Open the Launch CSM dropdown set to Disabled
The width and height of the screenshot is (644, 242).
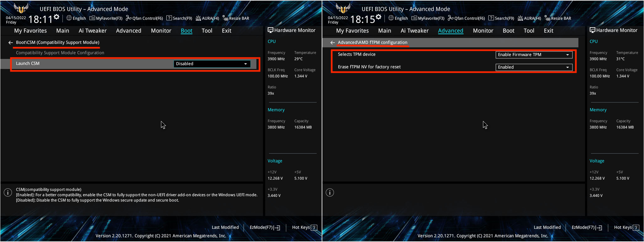pos(212,64)
